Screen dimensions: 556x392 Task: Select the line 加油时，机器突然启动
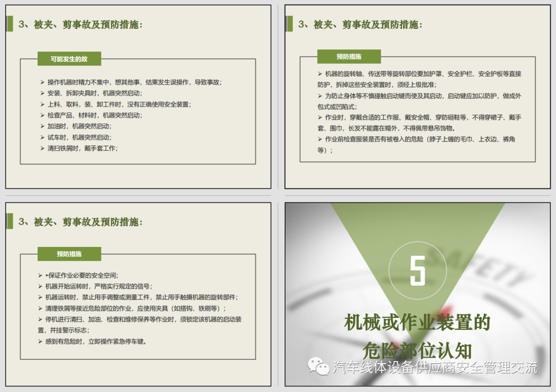[x=76, y=126]
